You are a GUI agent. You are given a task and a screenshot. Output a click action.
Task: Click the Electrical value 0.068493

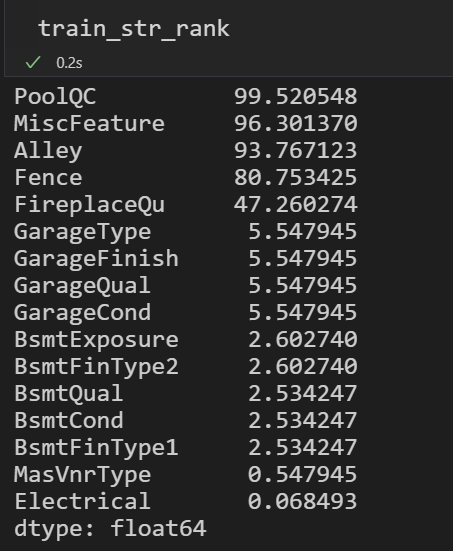pos(303,501)
